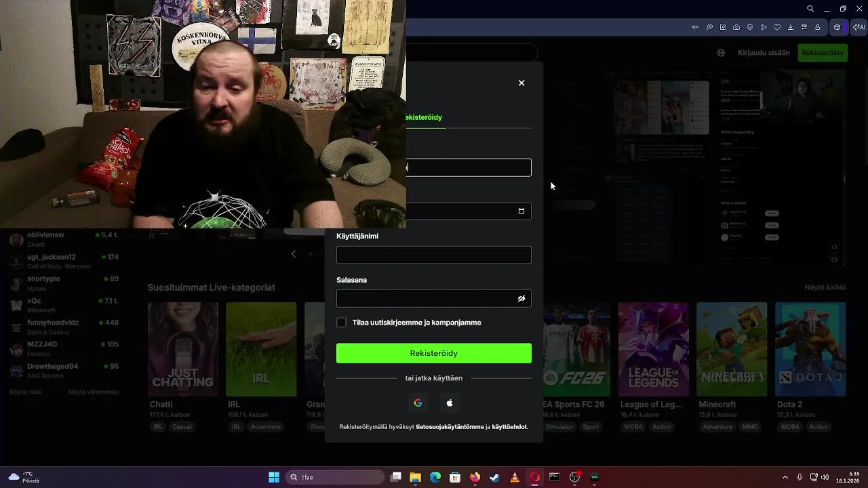Click the Casual tag under Chatti

[182, 427]
